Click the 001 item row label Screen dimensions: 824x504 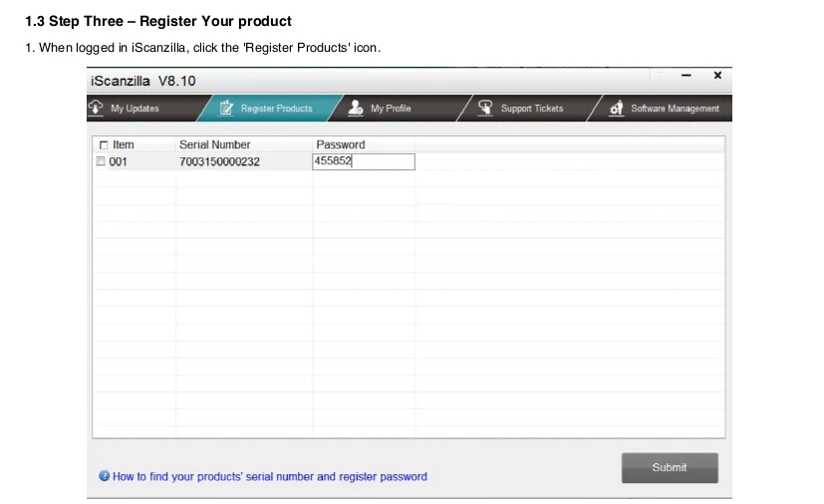click(119, 162)
